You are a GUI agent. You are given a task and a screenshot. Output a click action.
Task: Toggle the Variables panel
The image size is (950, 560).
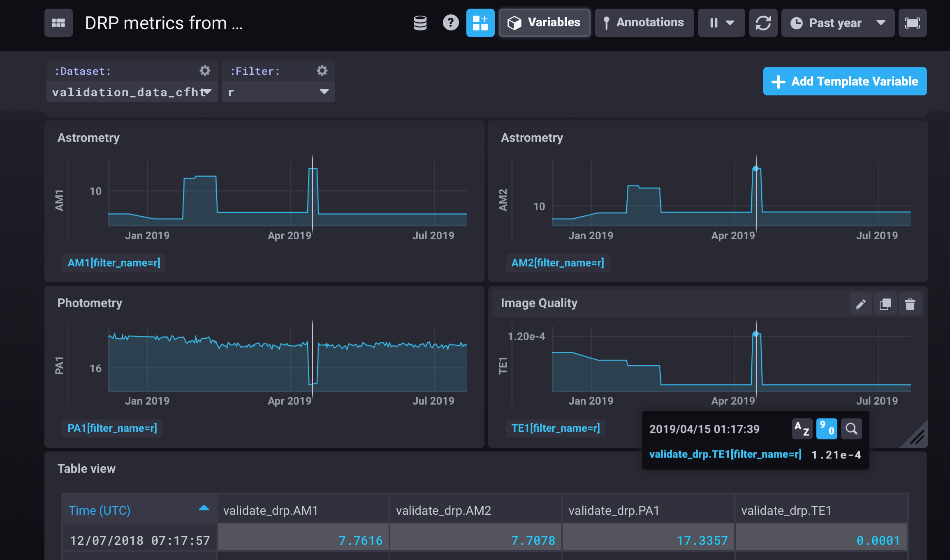545,23
